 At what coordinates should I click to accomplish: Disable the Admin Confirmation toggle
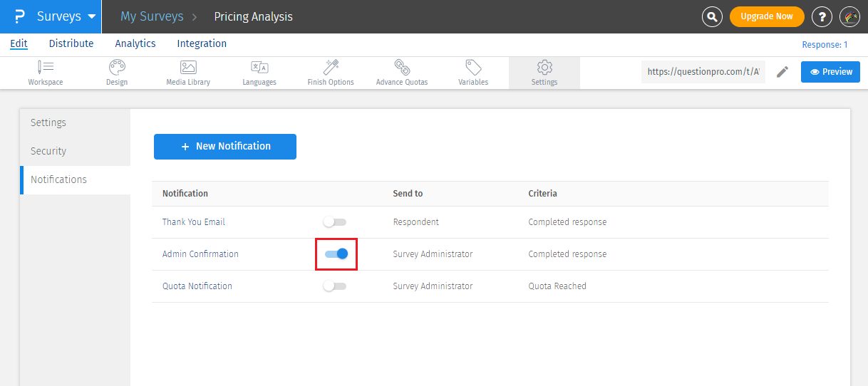click(x=336, y=254)
